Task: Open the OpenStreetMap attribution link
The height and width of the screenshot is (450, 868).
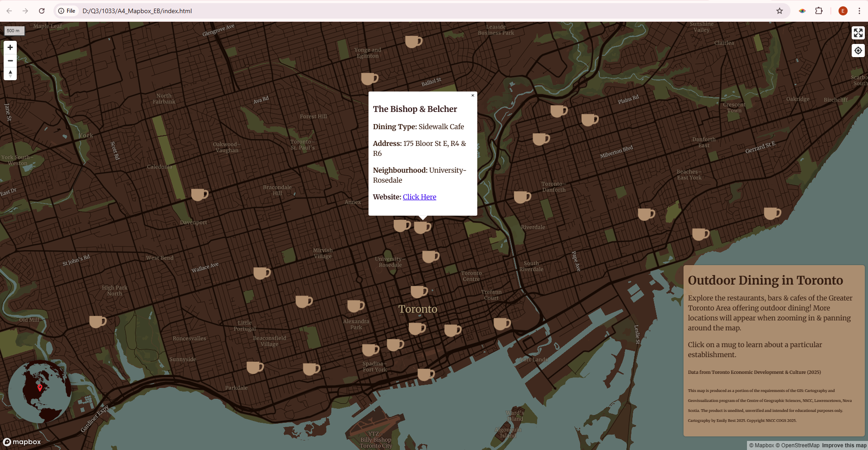Action: coord(800,445)
